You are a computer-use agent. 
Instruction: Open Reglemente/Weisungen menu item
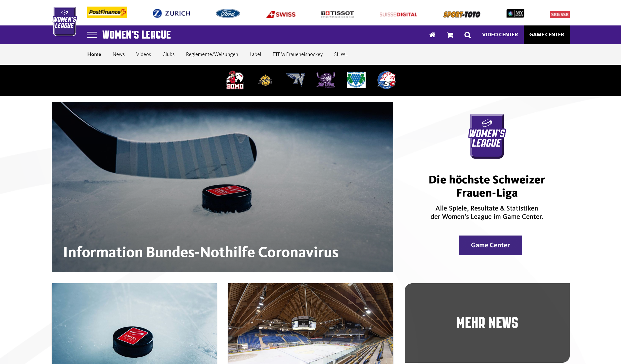[x=212, y=54]
